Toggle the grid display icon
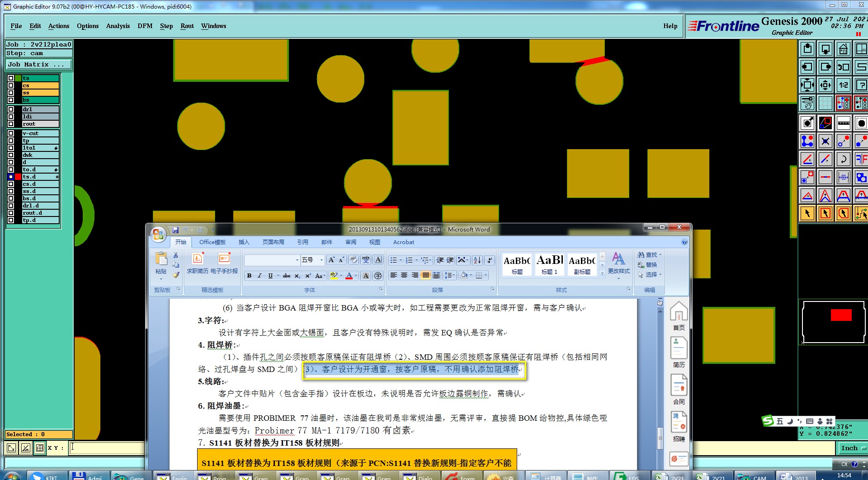 tap(826, 103)
